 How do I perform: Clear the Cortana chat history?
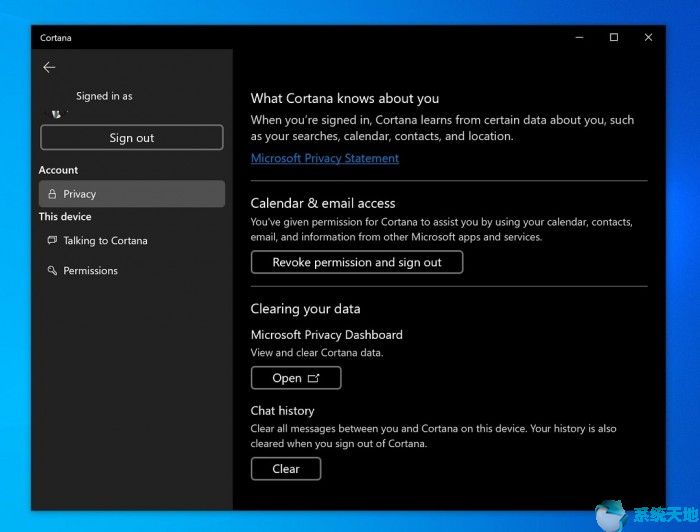[286, 469]
